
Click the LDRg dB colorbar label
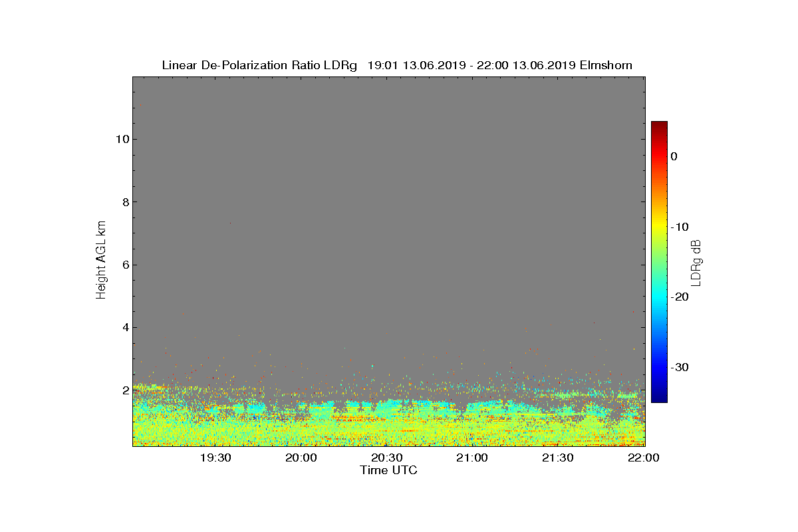696,262
